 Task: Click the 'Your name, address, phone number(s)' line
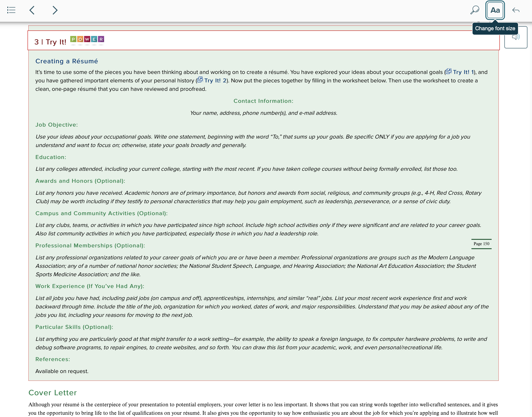tap(263, 113)
